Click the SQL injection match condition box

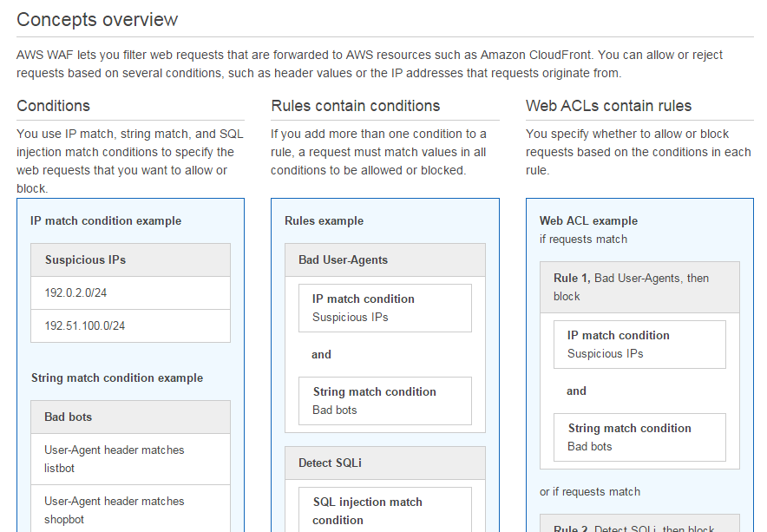point(385,509)
